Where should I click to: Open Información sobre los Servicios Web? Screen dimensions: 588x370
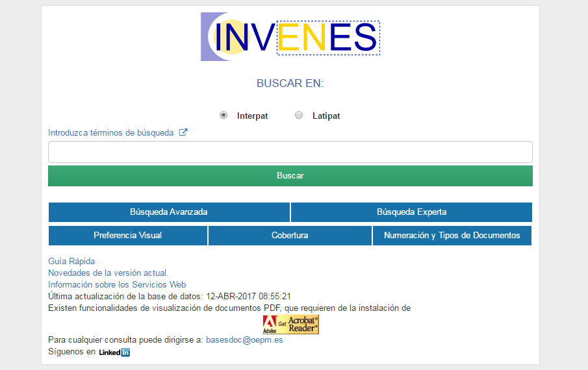117,284
